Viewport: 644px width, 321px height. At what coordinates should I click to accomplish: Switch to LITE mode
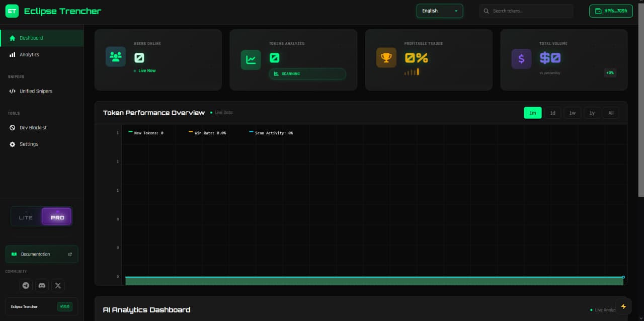[26, 217]
